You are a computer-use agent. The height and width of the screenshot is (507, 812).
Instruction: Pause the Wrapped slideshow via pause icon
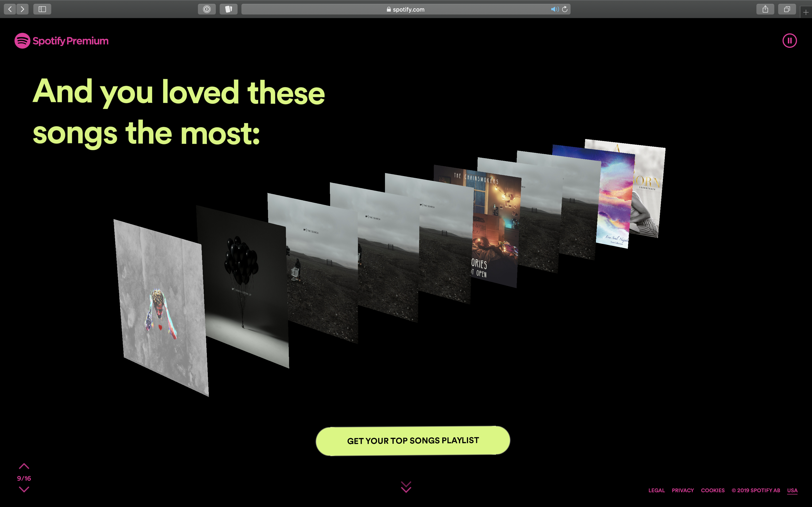coord(790,41)
